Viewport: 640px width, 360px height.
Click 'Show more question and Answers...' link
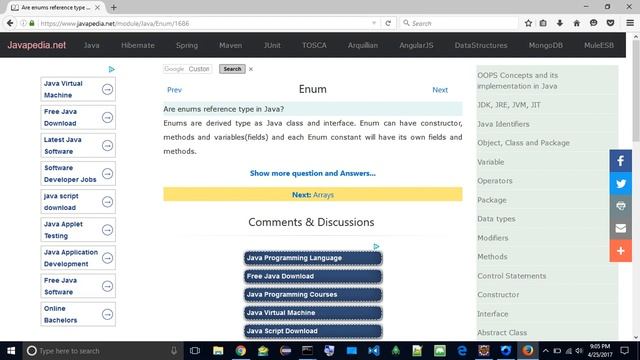point(313,173)
